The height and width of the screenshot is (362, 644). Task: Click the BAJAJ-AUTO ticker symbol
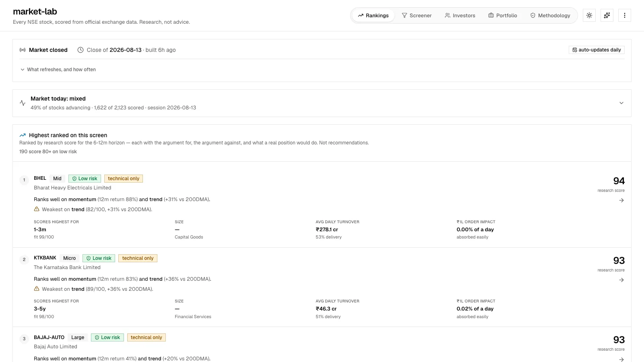(49, 337)
